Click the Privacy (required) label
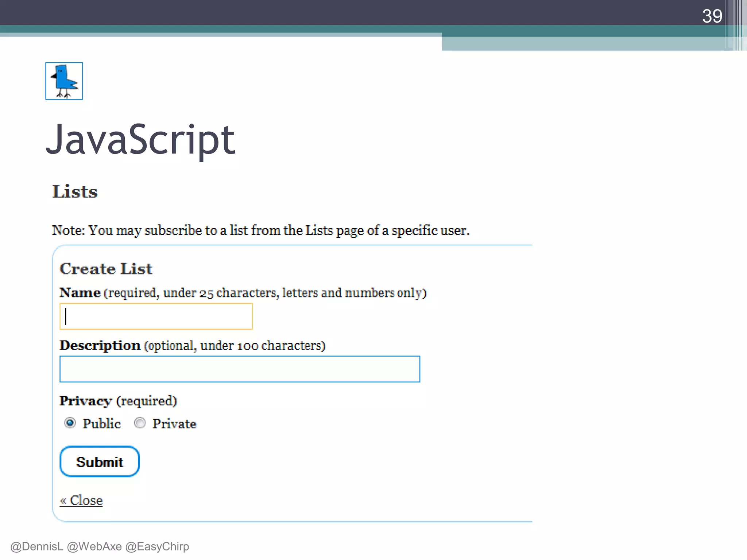The image size is (747, 560). 118,401
